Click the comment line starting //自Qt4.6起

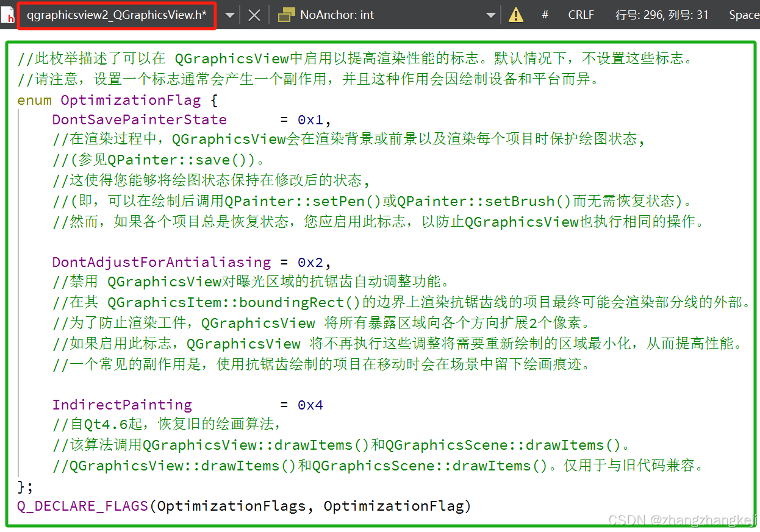point(167,425)
